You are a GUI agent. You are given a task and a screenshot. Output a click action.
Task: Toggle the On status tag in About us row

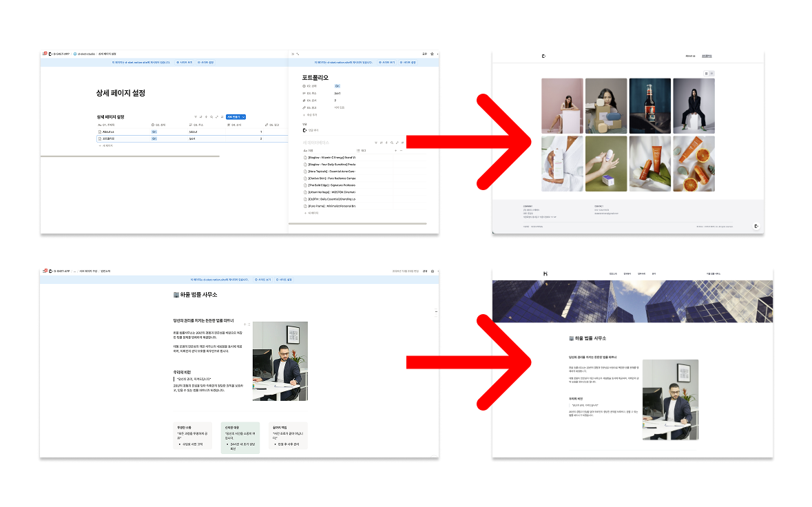coord(154,131)
